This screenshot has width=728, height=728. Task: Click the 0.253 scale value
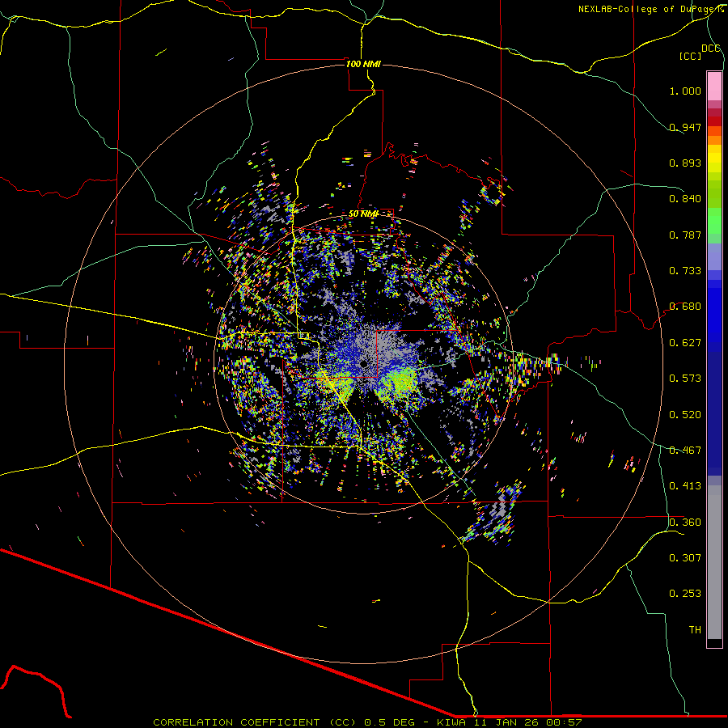[x=685, y=594]
